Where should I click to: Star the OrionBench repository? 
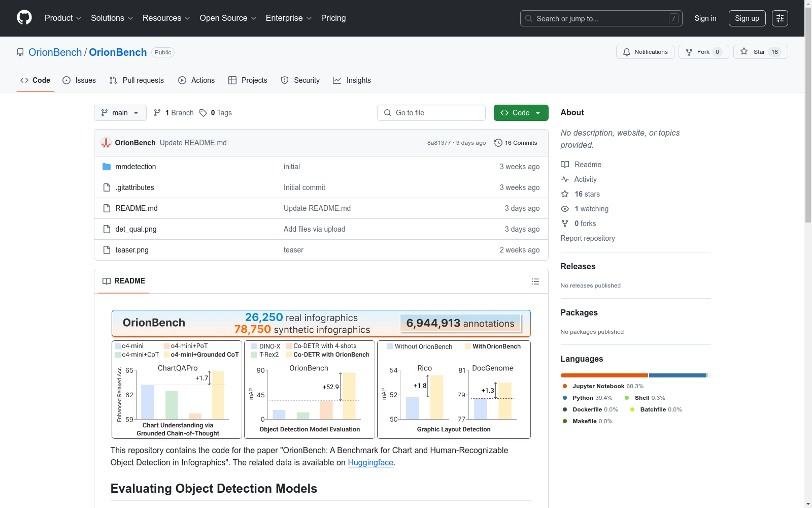(x=760, y=52)
